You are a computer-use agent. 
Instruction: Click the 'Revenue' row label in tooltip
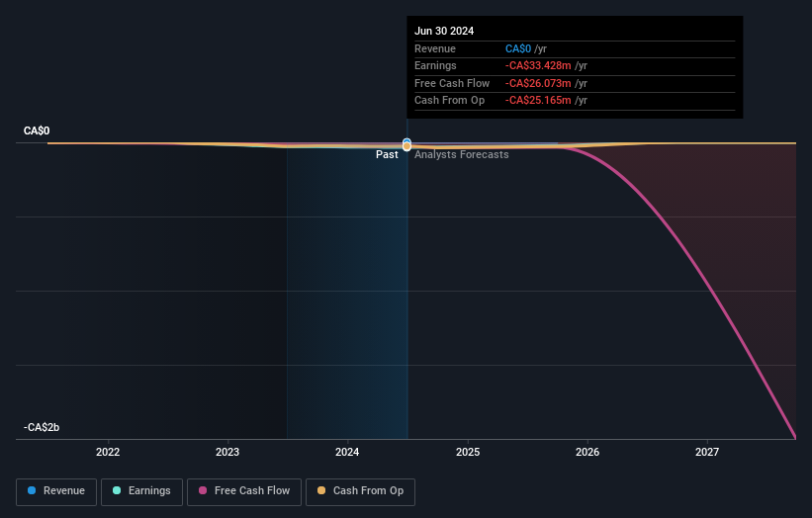435,48
